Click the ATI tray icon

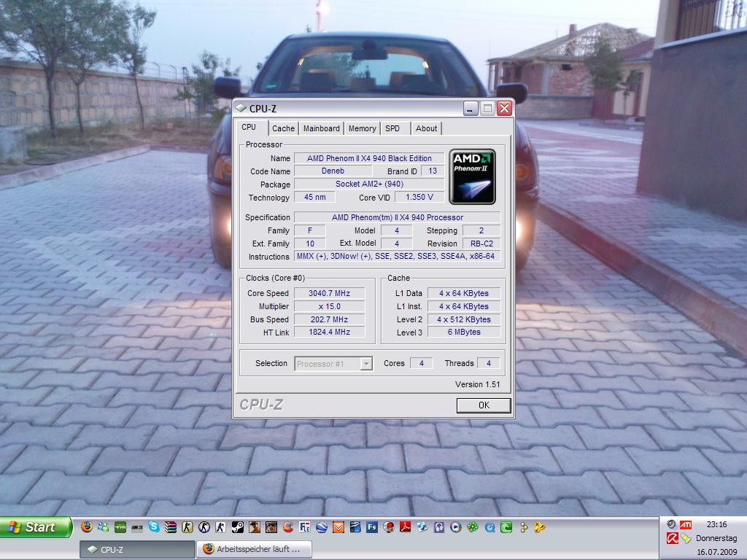[686, 524]
